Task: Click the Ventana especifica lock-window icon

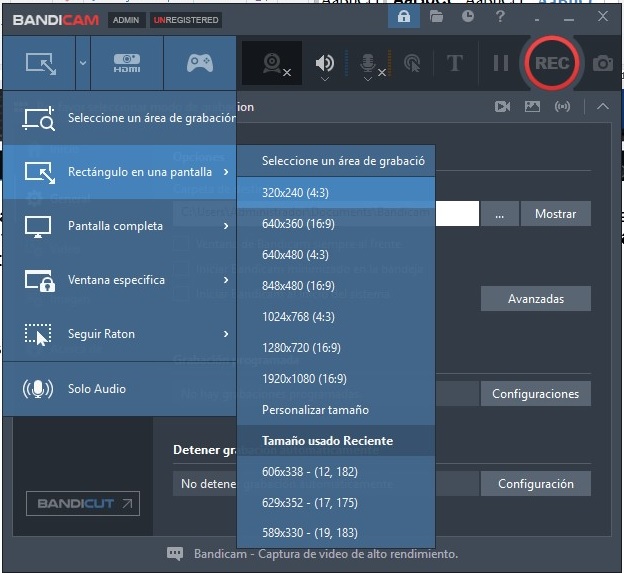Action: point(40,281)
